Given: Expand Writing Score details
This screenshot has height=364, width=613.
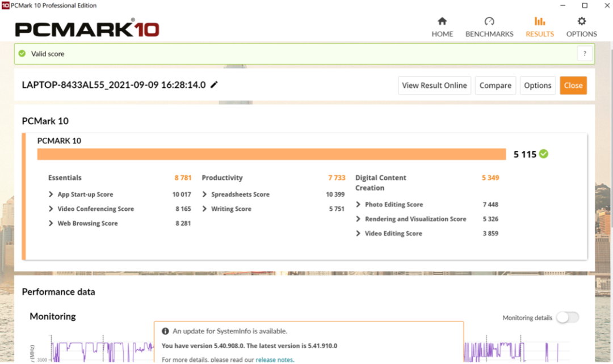Looking at the screenshot, I should [204, 209].
